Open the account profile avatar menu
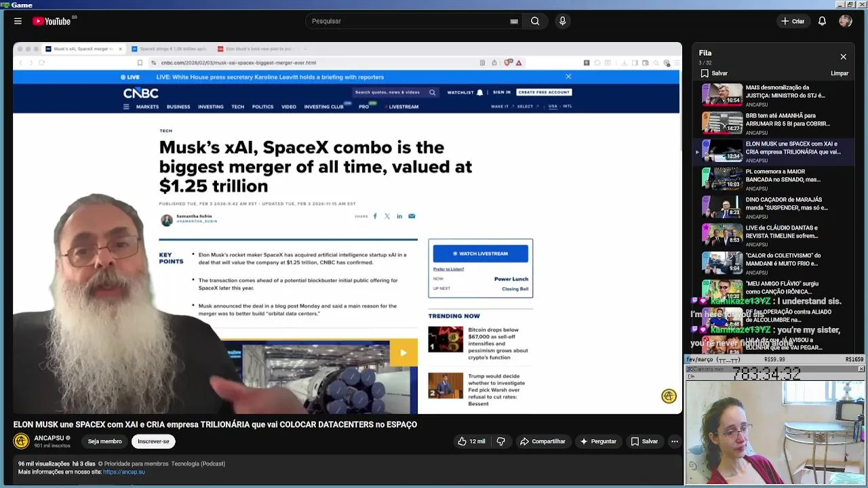868x488 pixels. click(845, 21)
